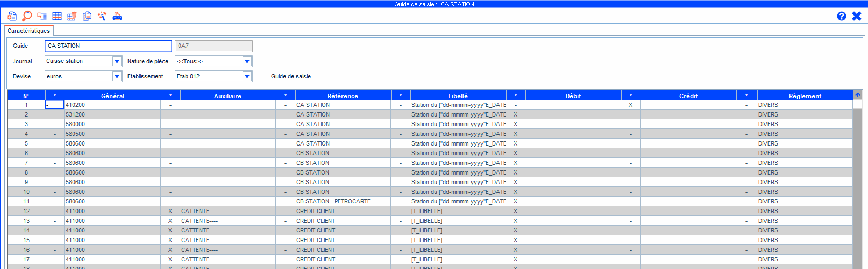This screenshot has width=868, height=269.
Task: Click the Guide name input field
Action: [x=108, y=46]
